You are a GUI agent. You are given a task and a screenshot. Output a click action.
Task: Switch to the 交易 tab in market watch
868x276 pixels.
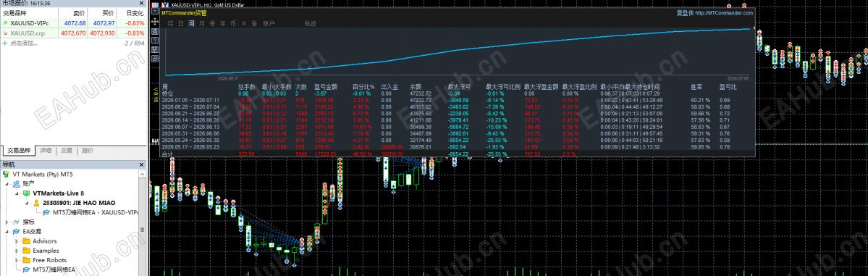point(67,150)
